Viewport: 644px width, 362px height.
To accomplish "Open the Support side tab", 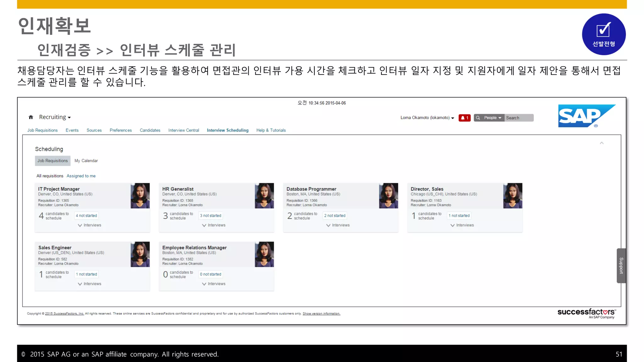I will (621, 266).
